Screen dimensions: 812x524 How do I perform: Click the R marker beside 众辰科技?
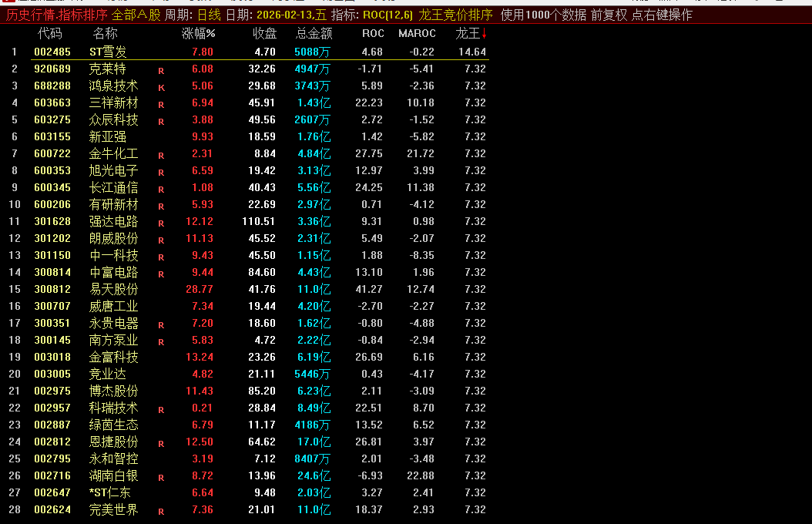[161, 122]
